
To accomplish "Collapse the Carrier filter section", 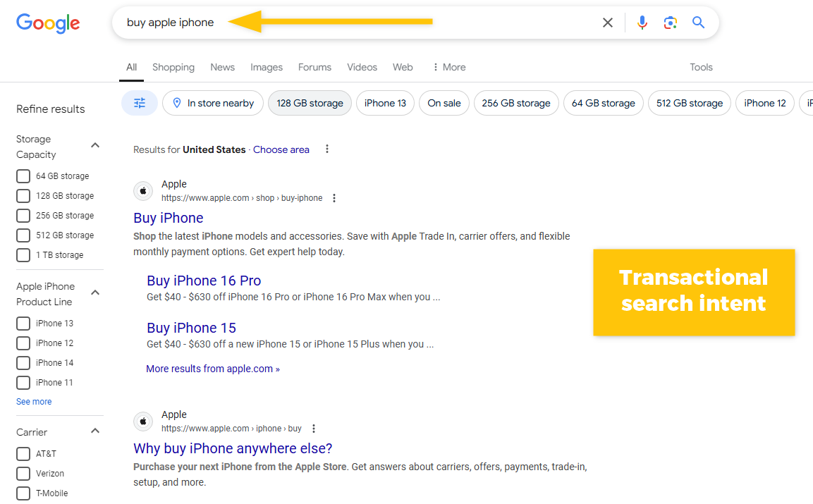I will pos(95,431).
